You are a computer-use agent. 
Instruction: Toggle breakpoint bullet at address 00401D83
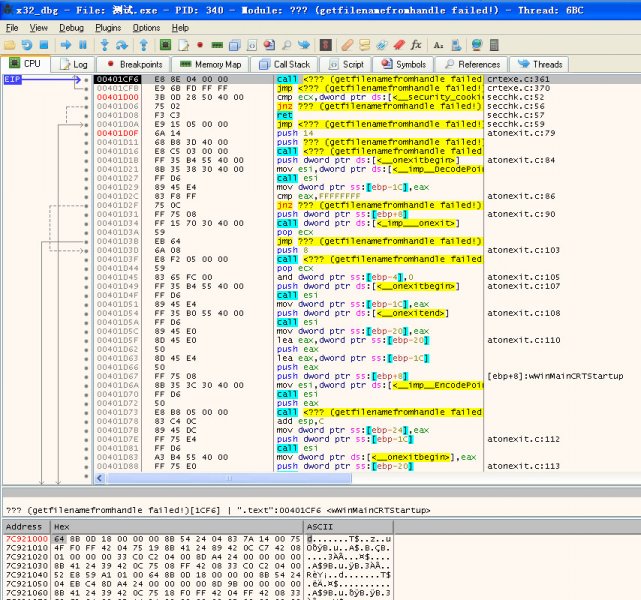pyautogui.click(x=86, y=457)
